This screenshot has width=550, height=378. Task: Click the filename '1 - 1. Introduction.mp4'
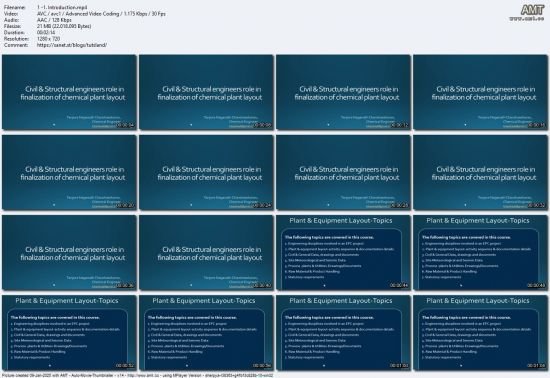point(62,7)
